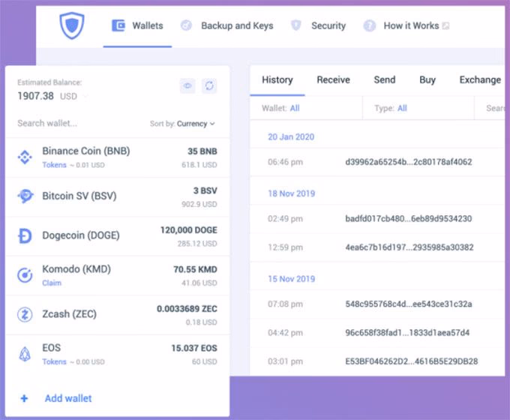The image size is (510, 420).
Task: Open transaction d39962a65254b...2c80178af4062
Action: pyautogui.click(x=409, y=162)
